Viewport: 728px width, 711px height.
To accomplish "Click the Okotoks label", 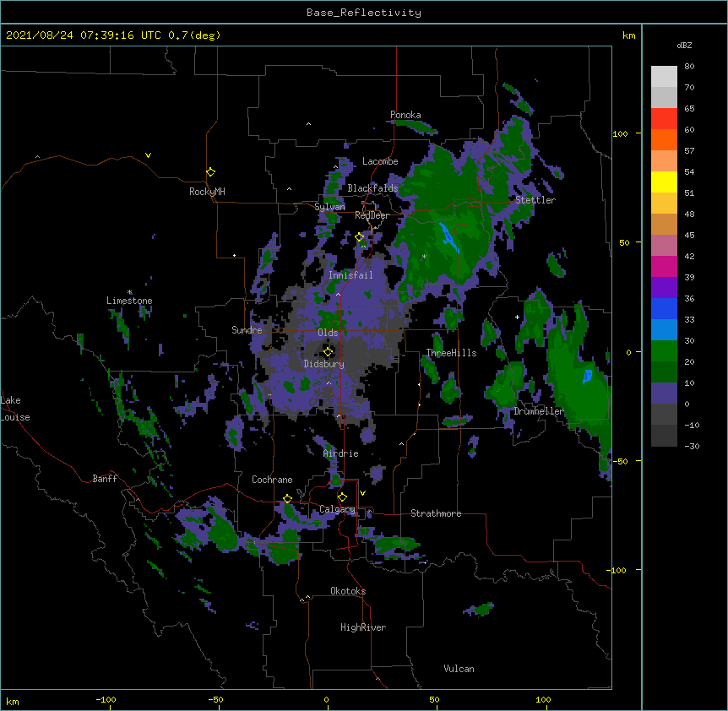I will click(x=348, y=591).
